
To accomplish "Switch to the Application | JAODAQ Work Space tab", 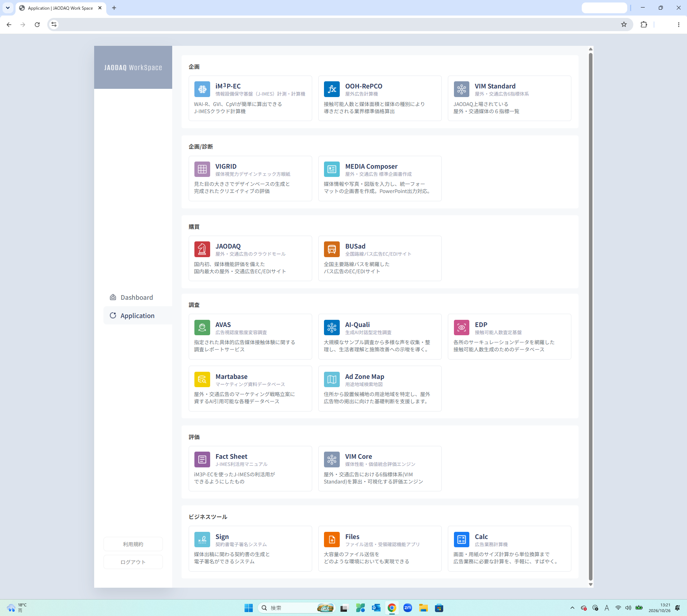I will point(60,8).
